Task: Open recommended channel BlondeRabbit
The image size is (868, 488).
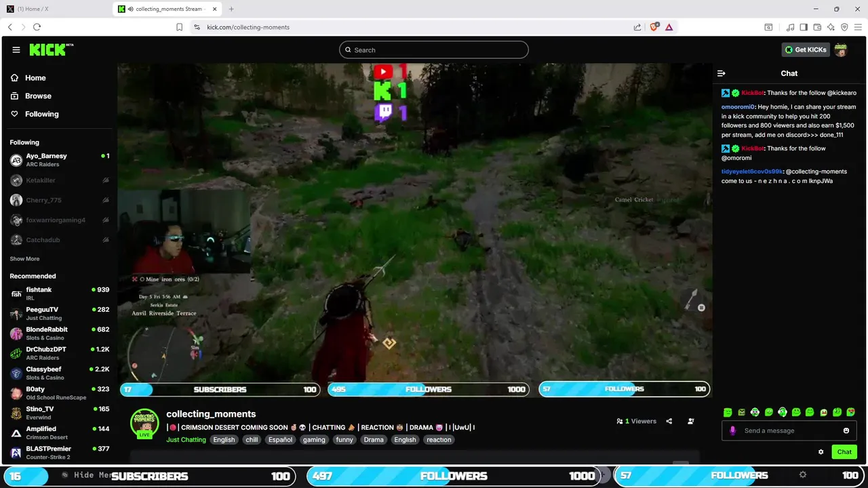Action: point(59,333)
